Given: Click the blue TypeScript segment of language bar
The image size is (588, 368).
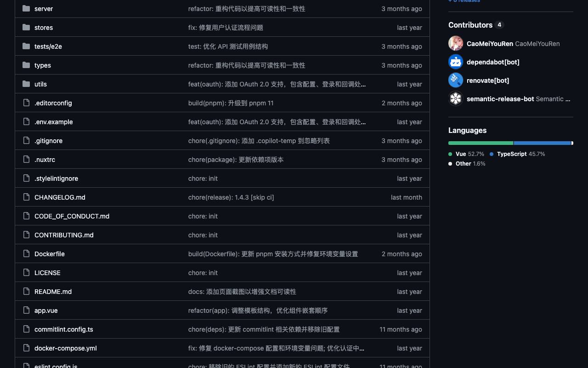Looking at the screenshot, I should tap(542, 143).
